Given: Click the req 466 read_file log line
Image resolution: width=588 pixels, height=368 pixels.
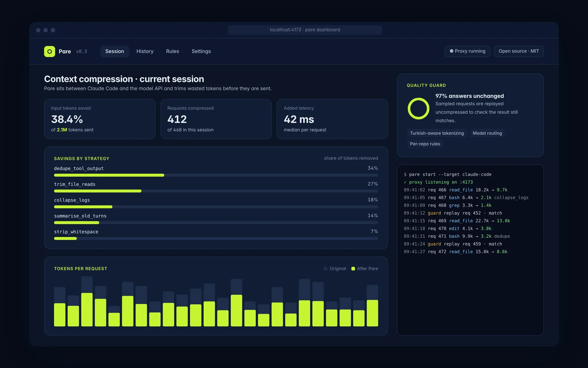Looking at the screenshot, I should pyautogui.click(x=456, y=190).
